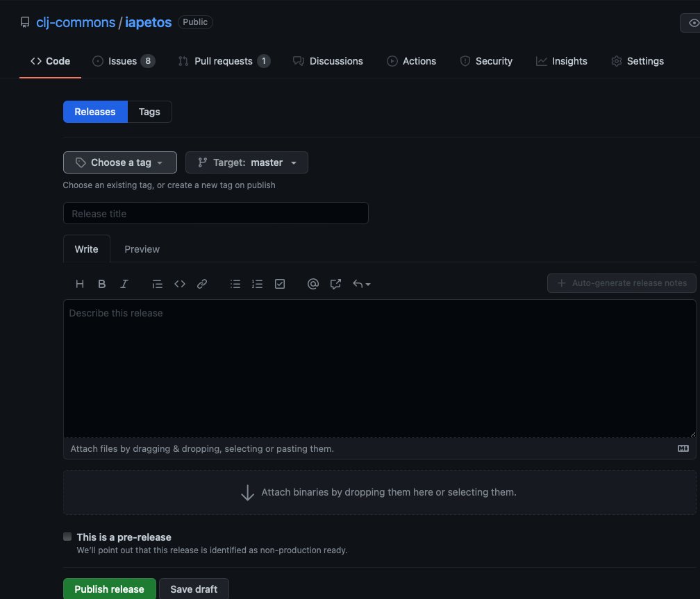This screenshot has width=700, height=599.
Task: Switch to the Discussions tab
Action: 328,61
